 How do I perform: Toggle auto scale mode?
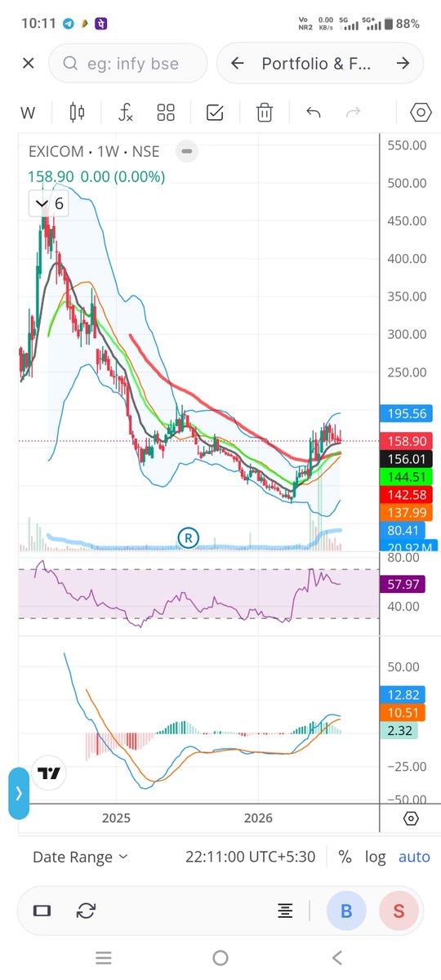414,857
